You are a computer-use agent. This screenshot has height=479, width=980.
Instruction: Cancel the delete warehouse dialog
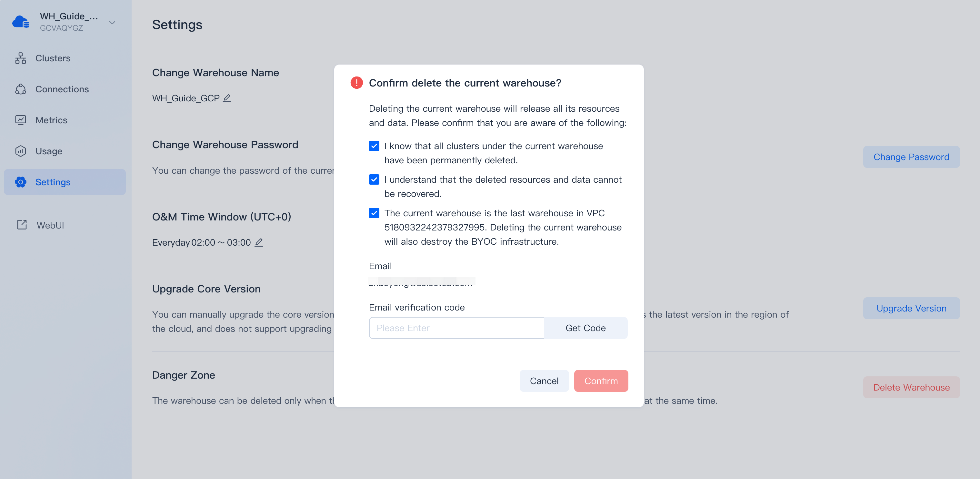(544, 381)
